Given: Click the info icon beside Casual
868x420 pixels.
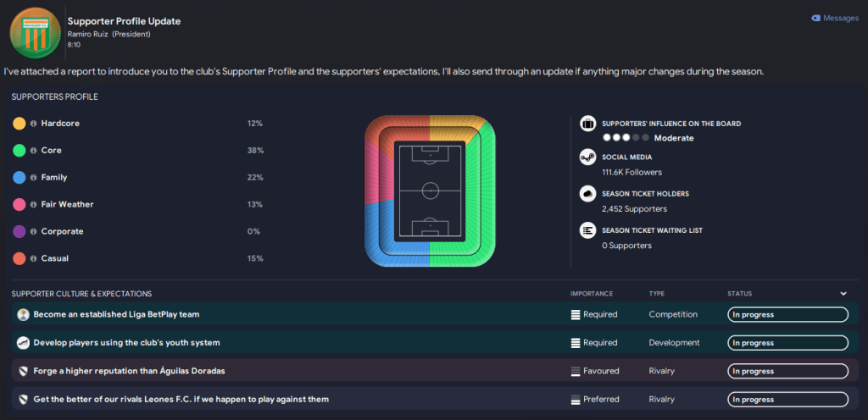Looking at the screenshot, I should point(34,259).
